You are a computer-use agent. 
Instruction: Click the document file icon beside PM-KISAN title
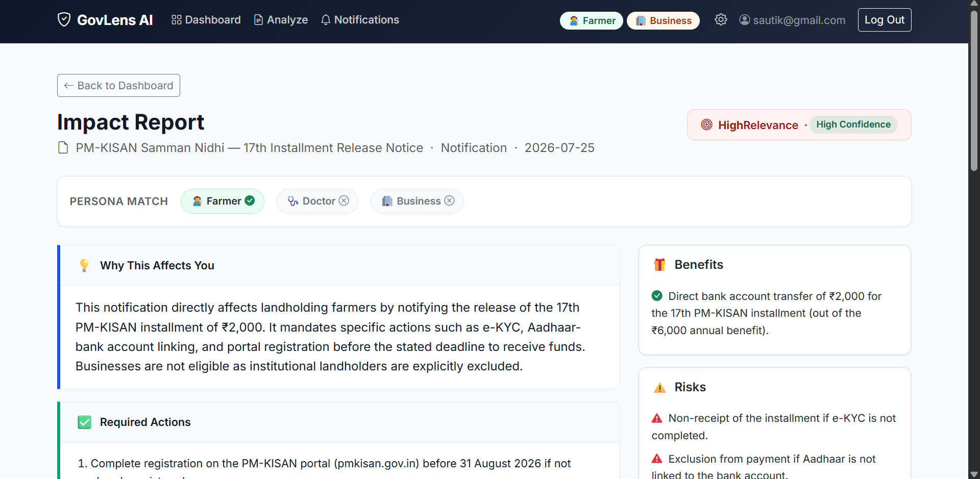point(63,148)
